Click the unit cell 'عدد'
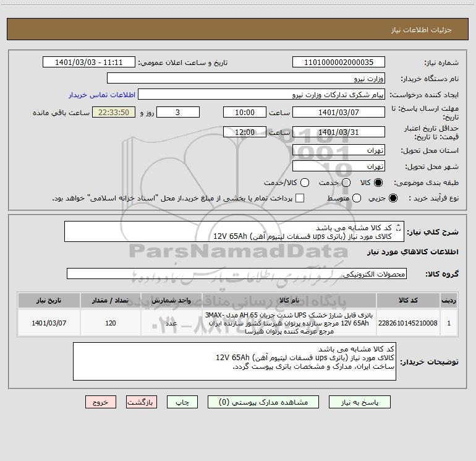 [x=171, y=323]
